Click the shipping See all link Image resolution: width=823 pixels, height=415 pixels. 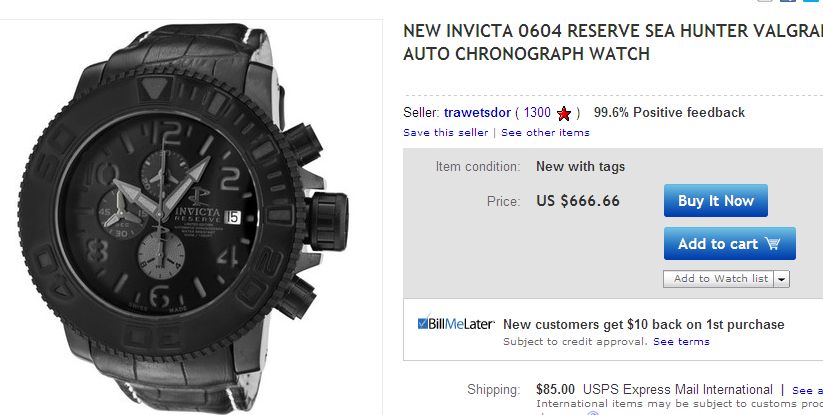tap(806, 389)
